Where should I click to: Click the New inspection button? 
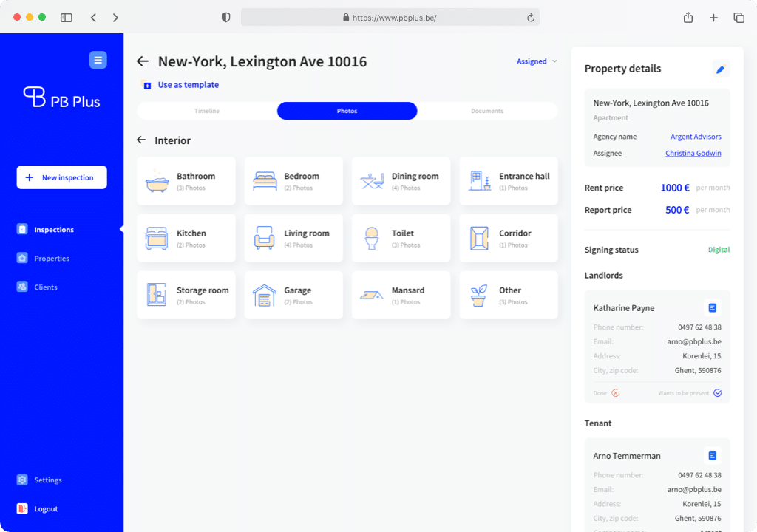click(x=62, y=177)
